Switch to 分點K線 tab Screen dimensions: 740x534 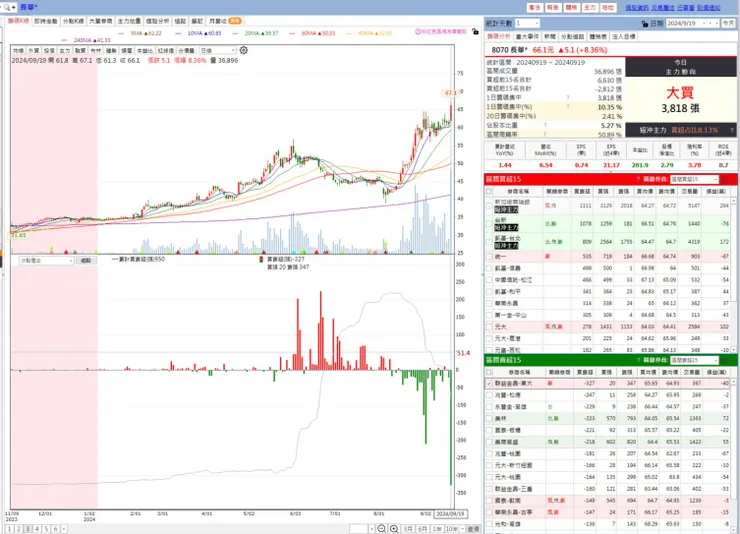[x=74, y=21]
